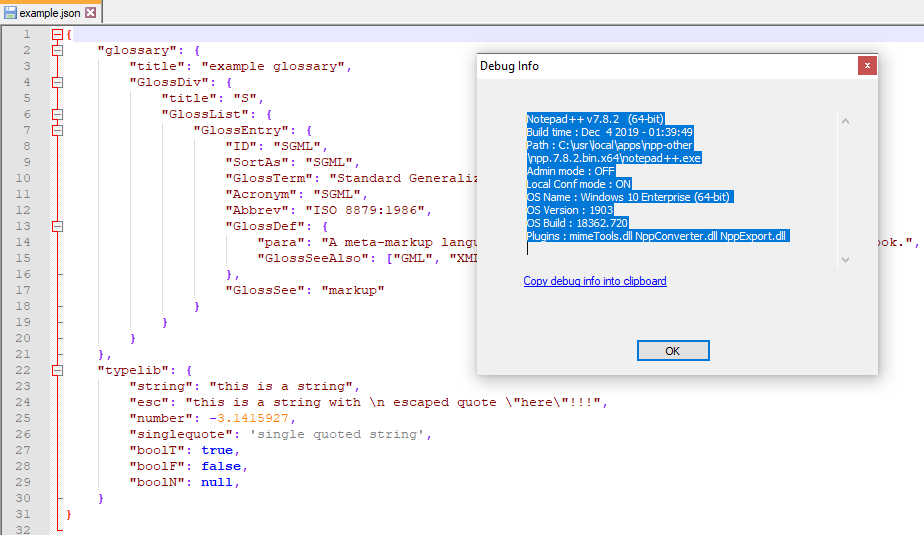
Task: Collapse the "GlossDiv" fold marker on line 4
Action: (57, 82)
